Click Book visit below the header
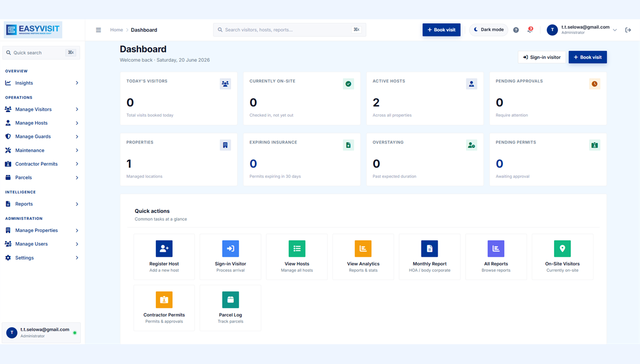 coord(587,57)
